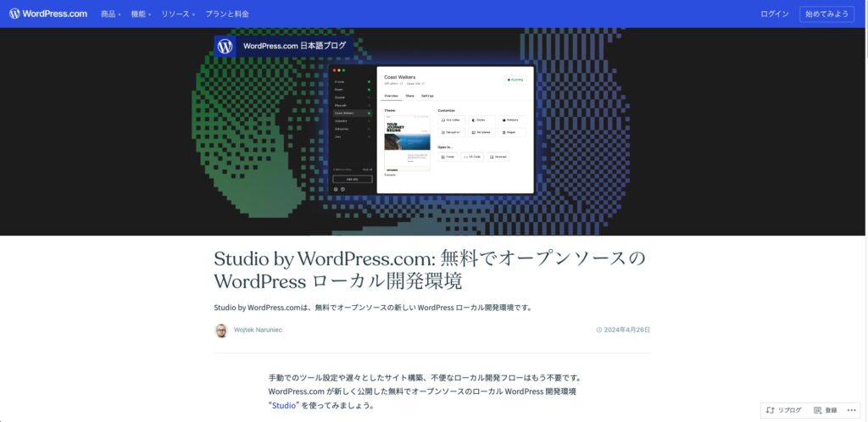This screenshot has height=422, width=868.
Task: Open the "Studio" link in the article body
Action: 285,405
